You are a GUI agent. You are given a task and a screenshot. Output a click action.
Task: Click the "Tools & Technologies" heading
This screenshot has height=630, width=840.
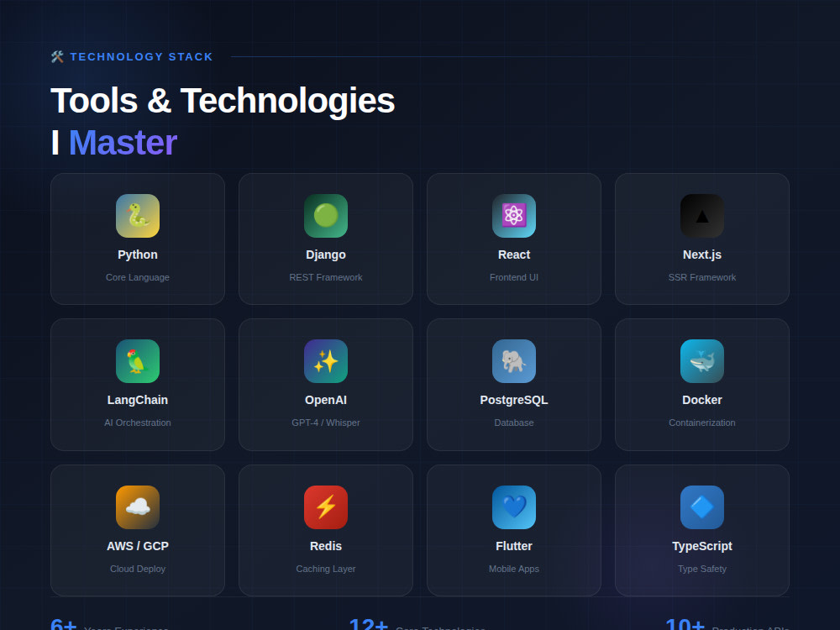(x=223, y=101)
